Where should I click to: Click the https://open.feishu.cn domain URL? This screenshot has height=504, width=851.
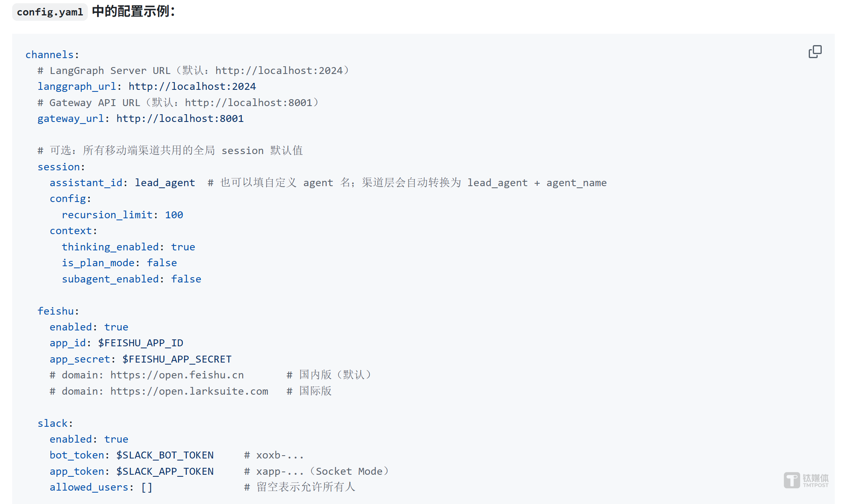pyautogui.click(x=177, y=375)
